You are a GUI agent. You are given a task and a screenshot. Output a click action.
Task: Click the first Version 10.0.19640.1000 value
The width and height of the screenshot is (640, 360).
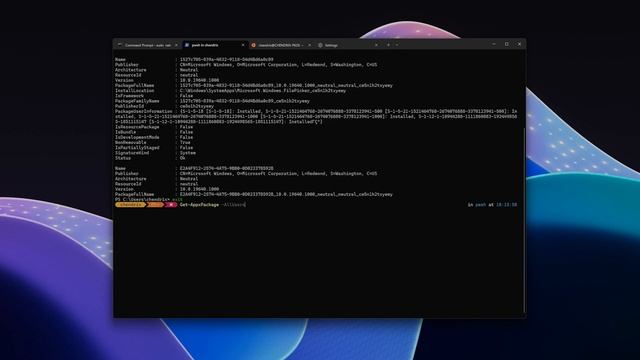pyautogui.click(x=199, y=80)
